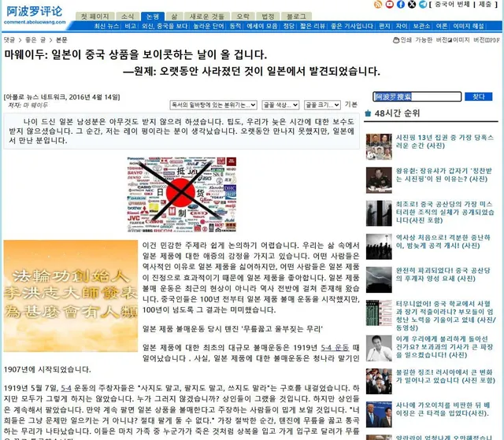Click the 5·4 link after 1919년 5월 7일
This screenshot has width=504, height=440.
tap(66, 388)
